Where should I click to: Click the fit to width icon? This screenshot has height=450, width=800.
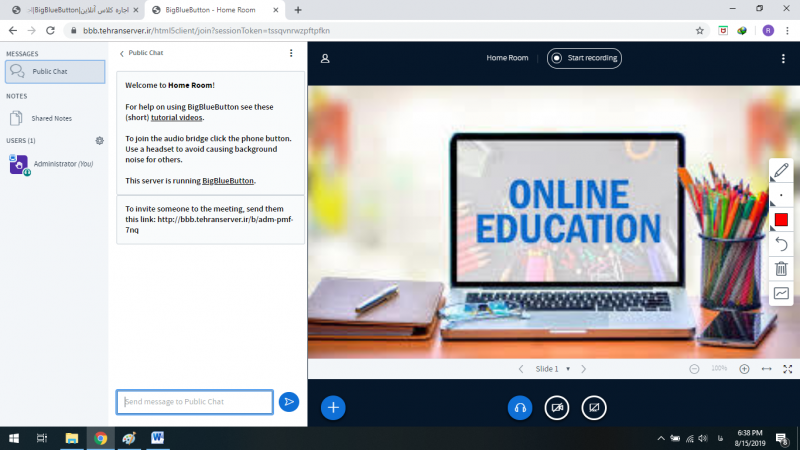click(766, 369)
